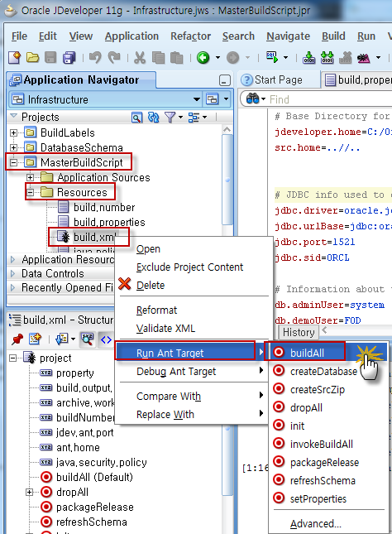
Task: Select build.properties file in navigator
Action: click(109, 223)
